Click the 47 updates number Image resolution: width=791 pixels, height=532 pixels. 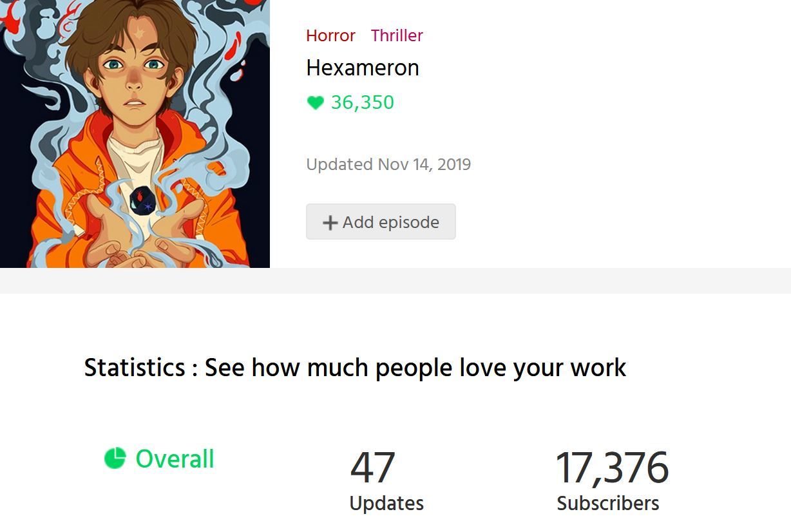click(x=372, y=468)
